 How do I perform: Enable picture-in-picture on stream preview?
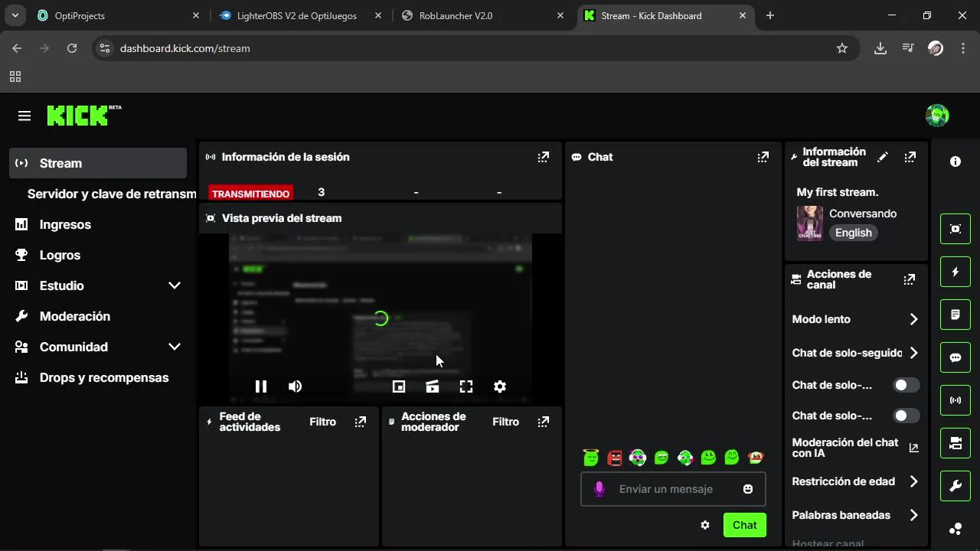click(x=399, y=386)
